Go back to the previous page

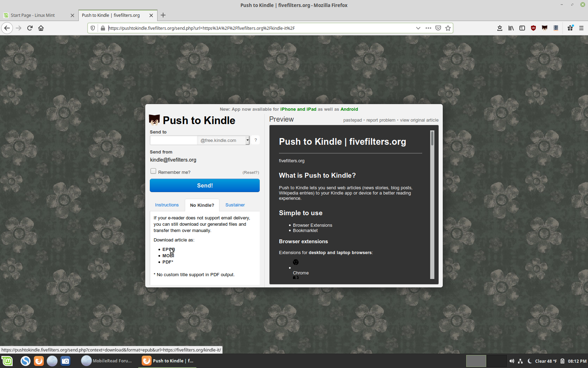click(x=7, y=28)
